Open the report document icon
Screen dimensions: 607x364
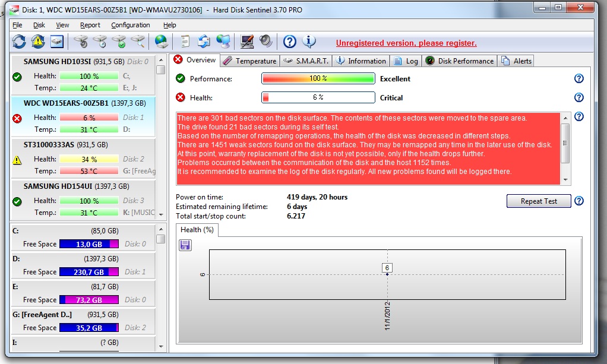point(185,42)
